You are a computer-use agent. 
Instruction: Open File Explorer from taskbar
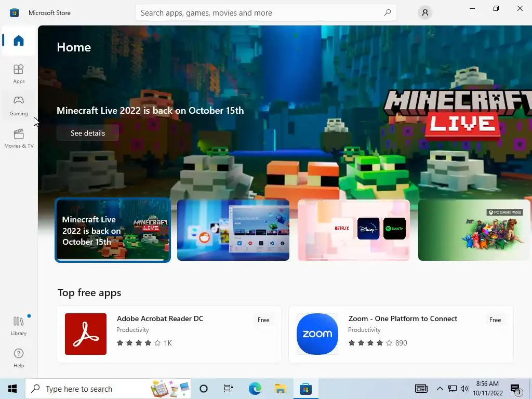tap(280, 389)
